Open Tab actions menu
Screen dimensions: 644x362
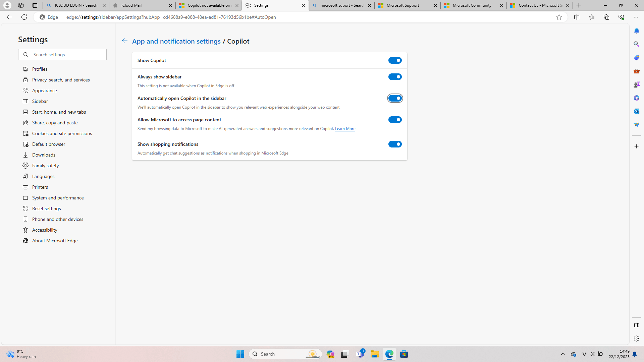(35, 5)
